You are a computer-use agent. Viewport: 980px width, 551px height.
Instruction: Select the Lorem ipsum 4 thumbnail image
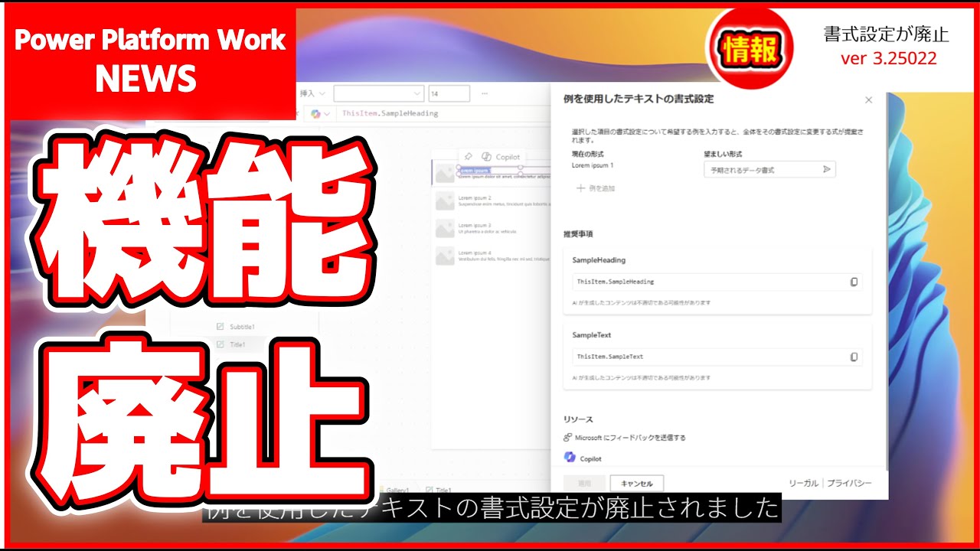click(445, 256)
